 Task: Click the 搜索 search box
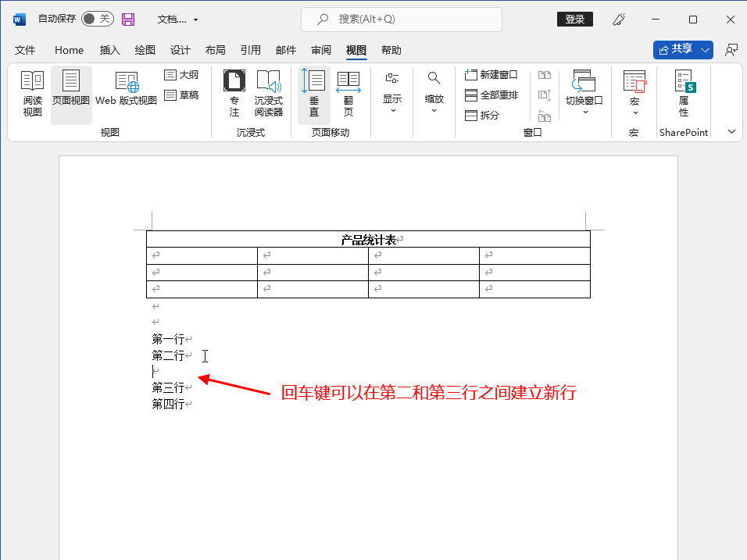[x=402, y=19]
